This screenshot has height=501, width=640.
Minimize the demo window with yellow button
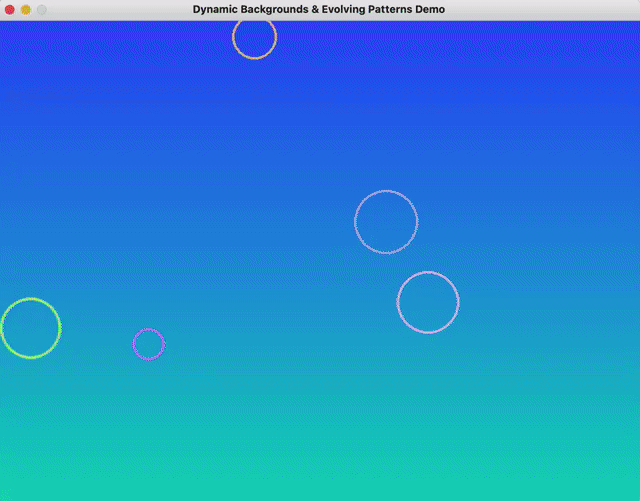25,9
